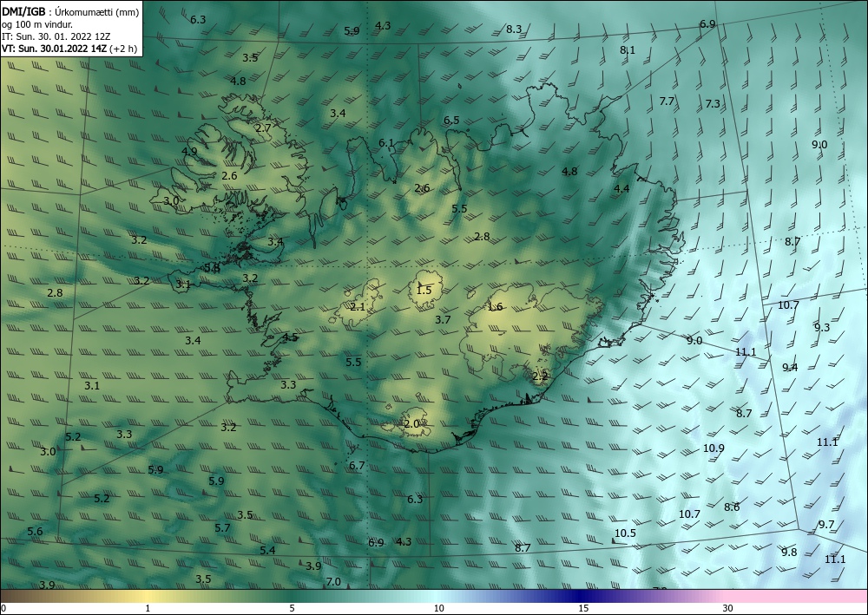Screen dimensions: 868x615
Task: Click the map value 6.1
Action: tap(386, 143)
